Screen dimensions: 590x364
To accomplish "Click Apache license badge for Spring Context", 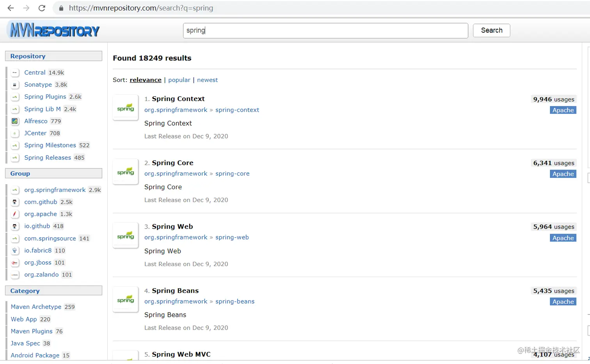I will pyautogui.click(x=563, y=110).
